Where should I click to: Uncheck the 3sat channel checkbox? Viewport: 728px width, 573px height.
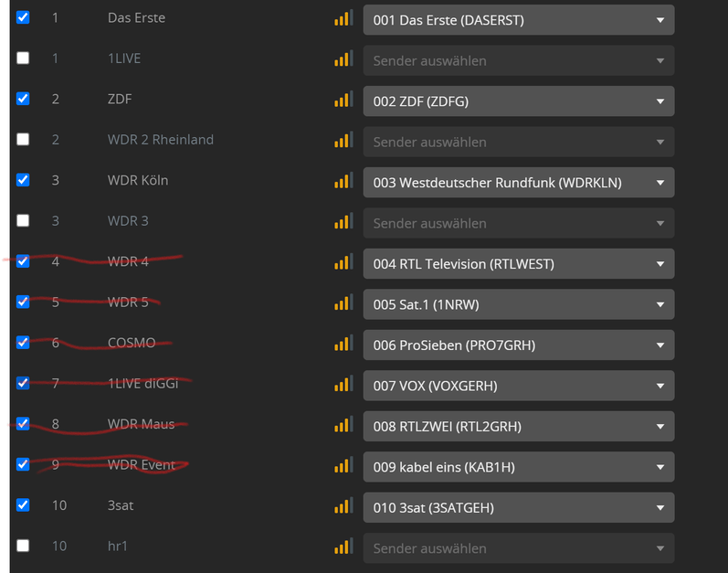pos(23,504)
